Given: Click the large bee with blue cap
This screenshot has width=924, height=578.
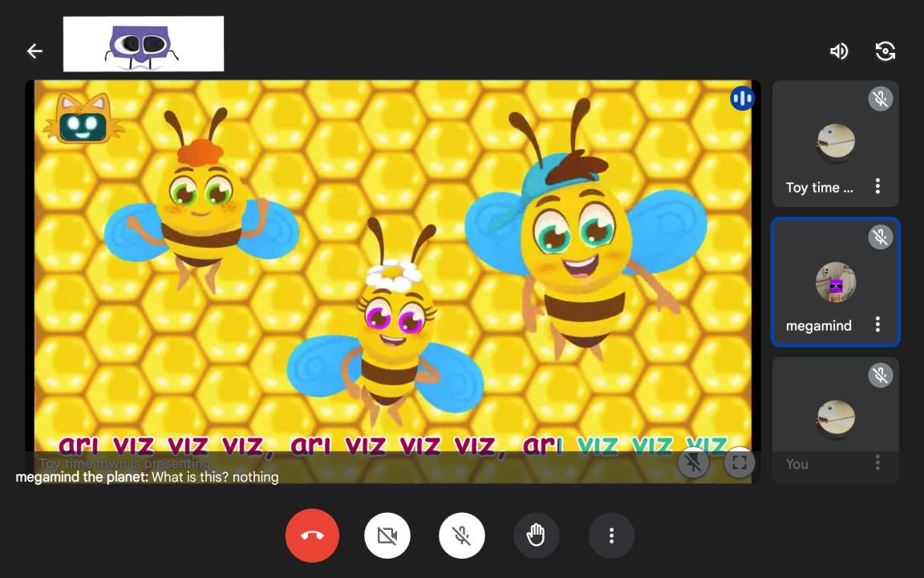Looking at the screenshot, I should 585,230.
